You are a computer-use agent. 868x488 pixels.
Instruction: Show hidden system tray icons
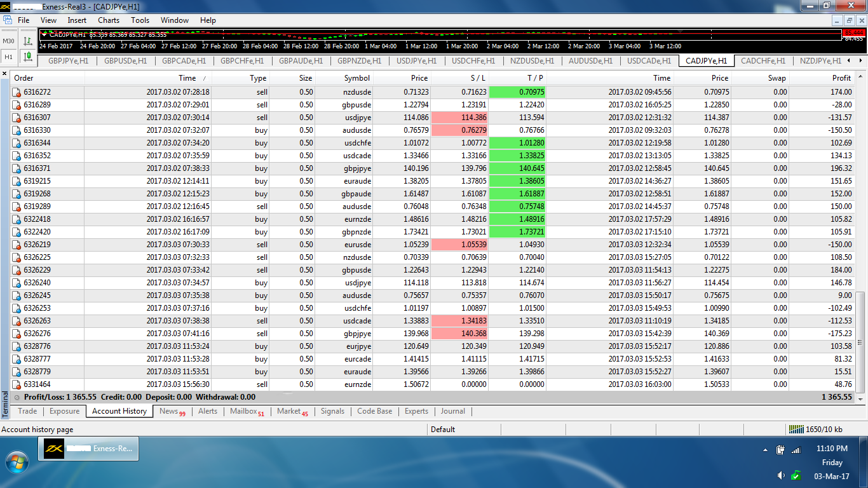(765, 450)
